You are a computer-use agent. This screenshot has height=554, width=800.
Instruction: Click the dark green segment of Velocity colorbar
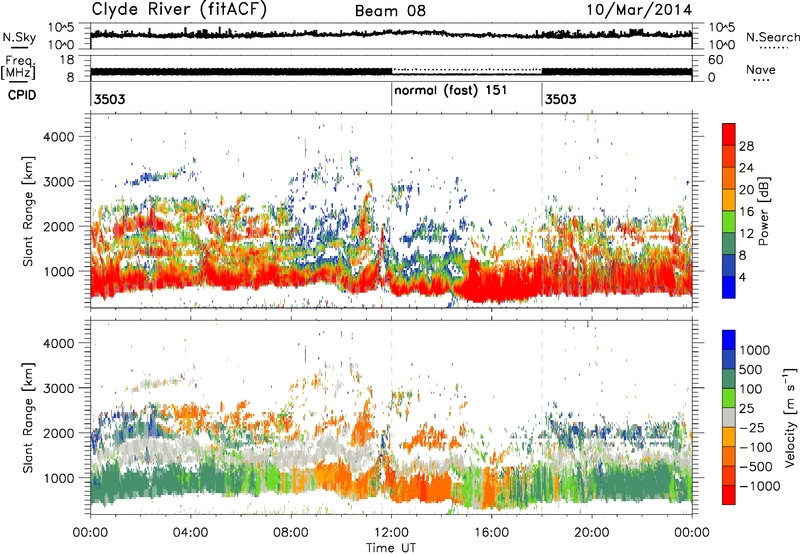(x=729, y=379)
